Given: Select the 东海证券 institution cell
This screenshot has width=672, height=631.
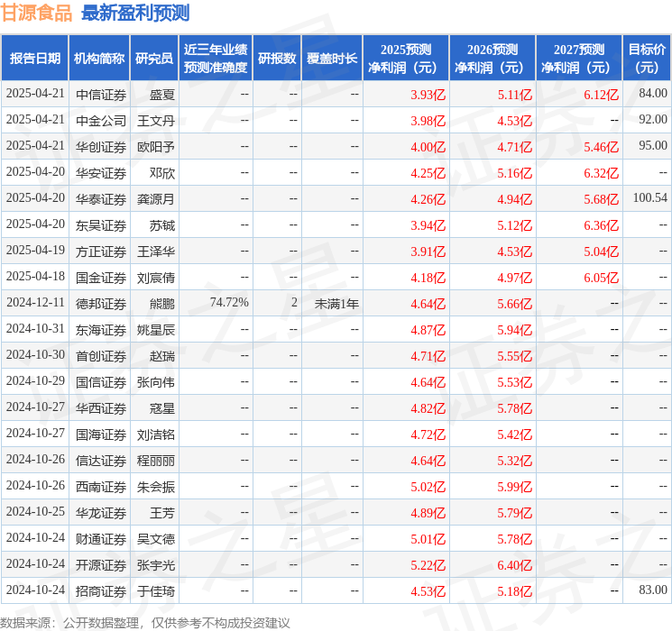Looking at the screenshot, I should coord(101,330).
